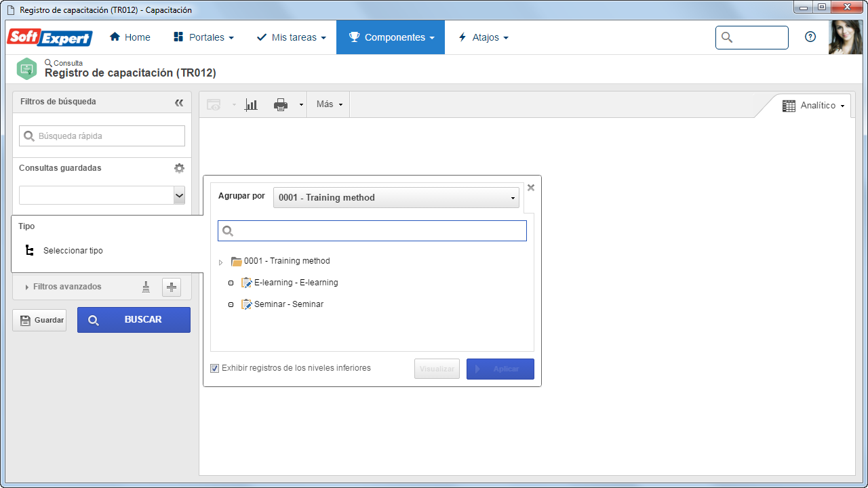
Task: Click the Consulta breadcrumb label
Action: (x=68, y=63)
